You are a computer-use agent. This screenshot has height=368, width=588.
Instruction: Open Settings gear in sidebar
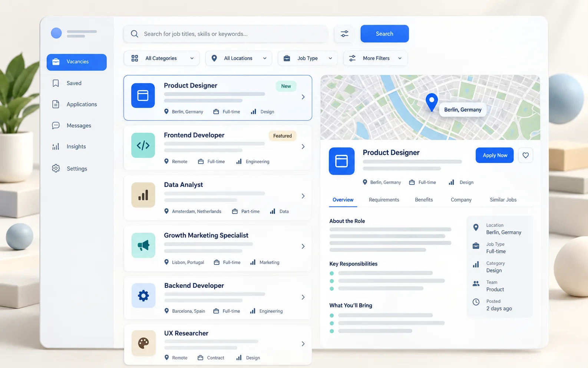56,168
